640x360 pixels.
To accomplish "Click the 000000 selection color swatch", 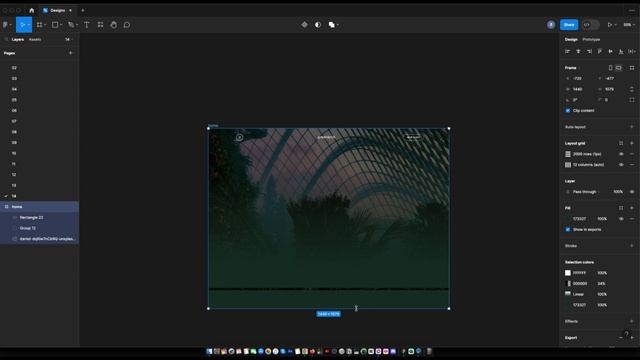I will point(568,283).
